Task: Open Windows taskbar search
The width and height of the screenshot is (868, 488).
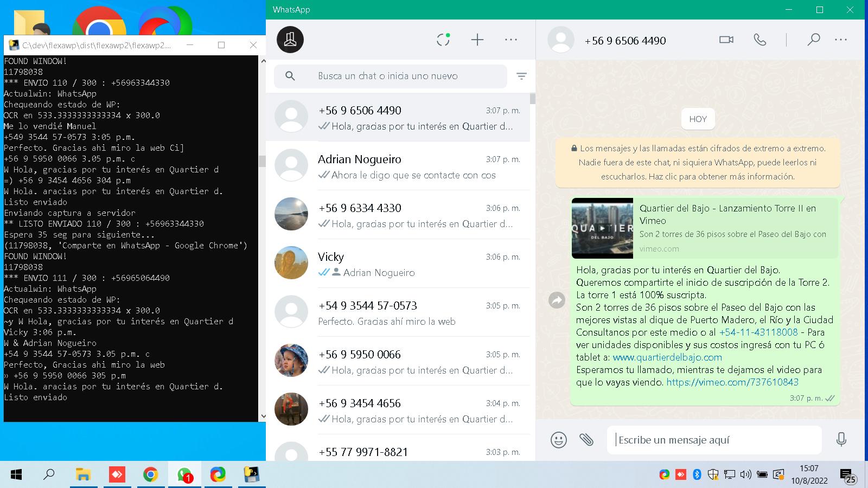Action: [x=49, y=475]
